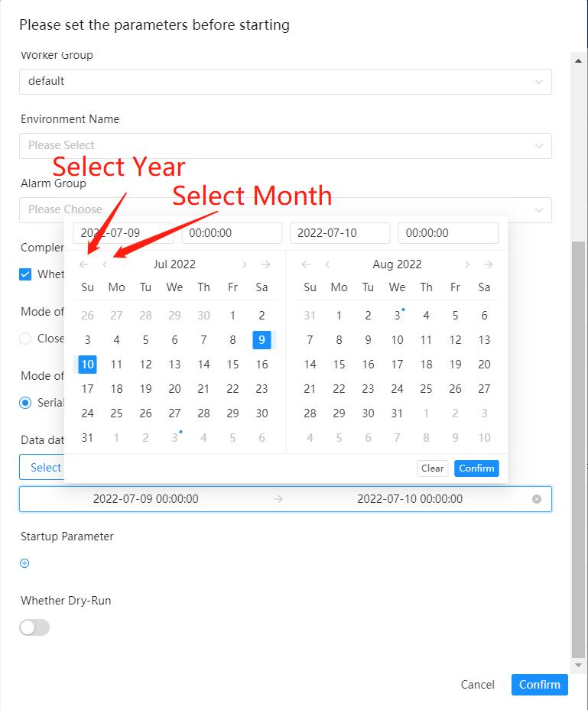Image resolution: width=588 pixels, height=710 pixels.
Task: Click Cancel at the bottom of the dialog
Action: point(477,686)
